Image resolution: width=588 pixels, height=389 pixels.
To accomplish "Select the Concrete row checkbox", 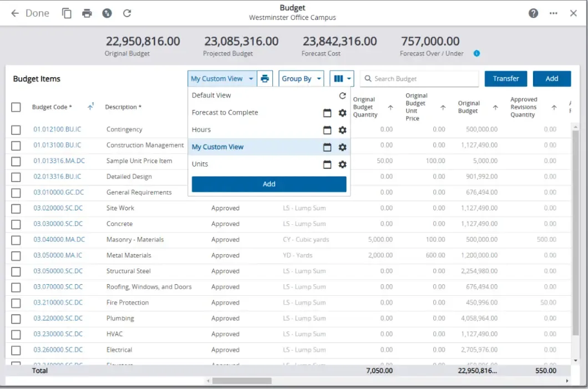I will pyautogui.click(x=16, y=224).
